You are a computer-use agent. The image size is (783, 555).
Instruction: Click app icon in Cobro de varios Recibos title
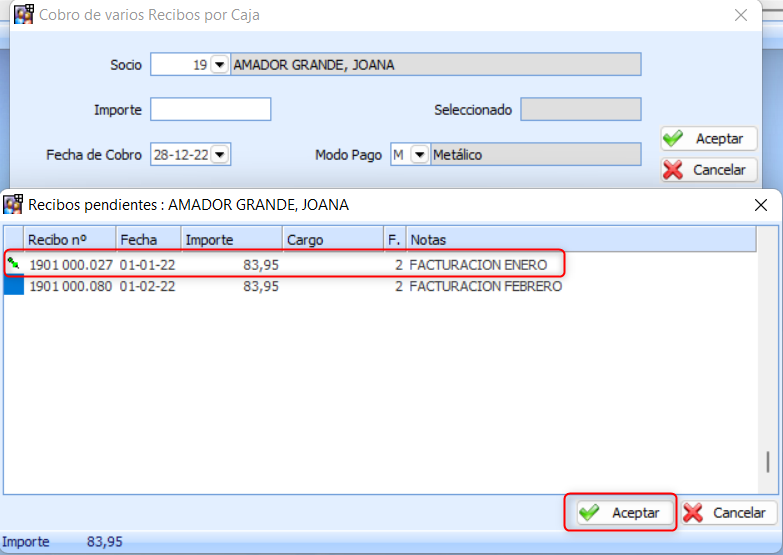tap(23, 15)
